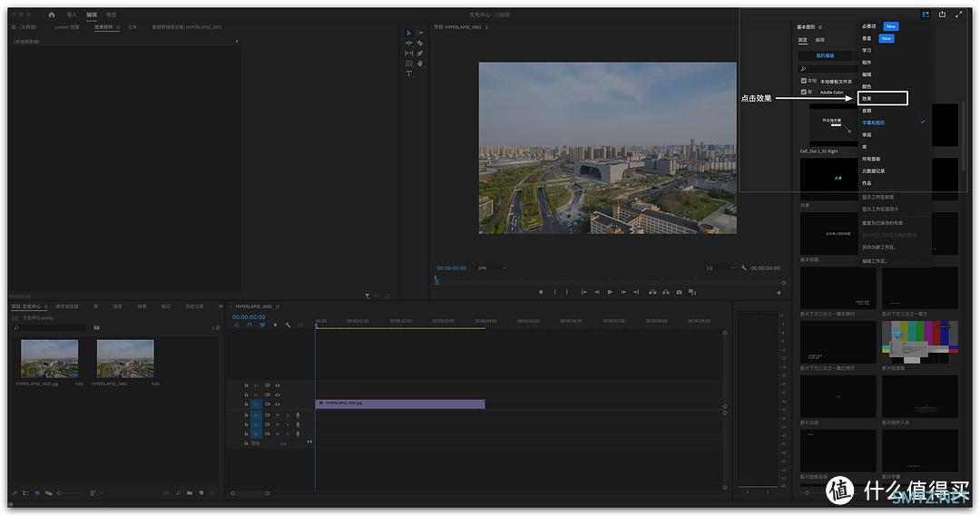
Task: Select the Track Select Forward tool
Action: 420,33
